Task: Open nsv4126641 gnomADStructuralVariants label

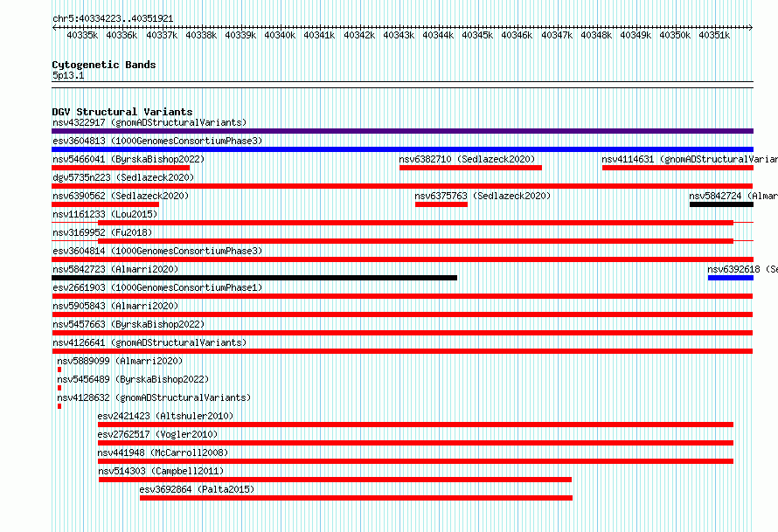Action: coord(149,342)
